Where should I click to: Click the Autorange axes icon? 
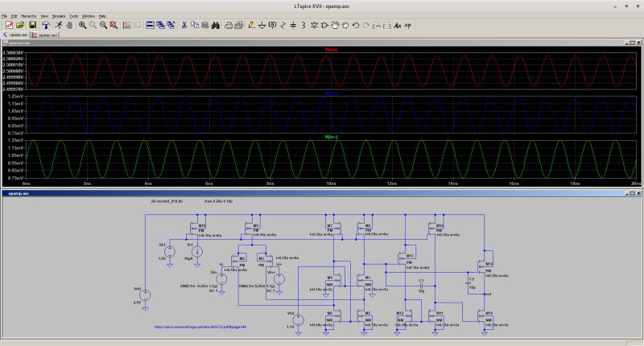126,26
